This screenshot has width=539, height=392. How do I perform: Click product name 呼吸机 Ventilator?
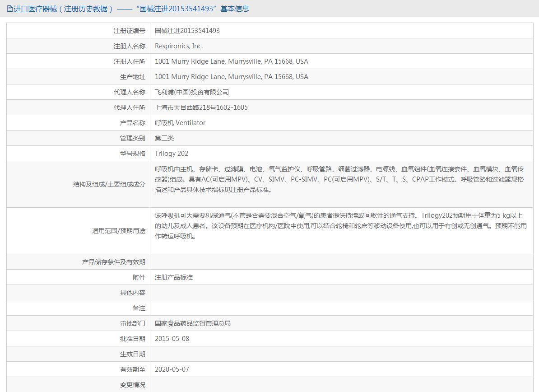coord(180,123)
